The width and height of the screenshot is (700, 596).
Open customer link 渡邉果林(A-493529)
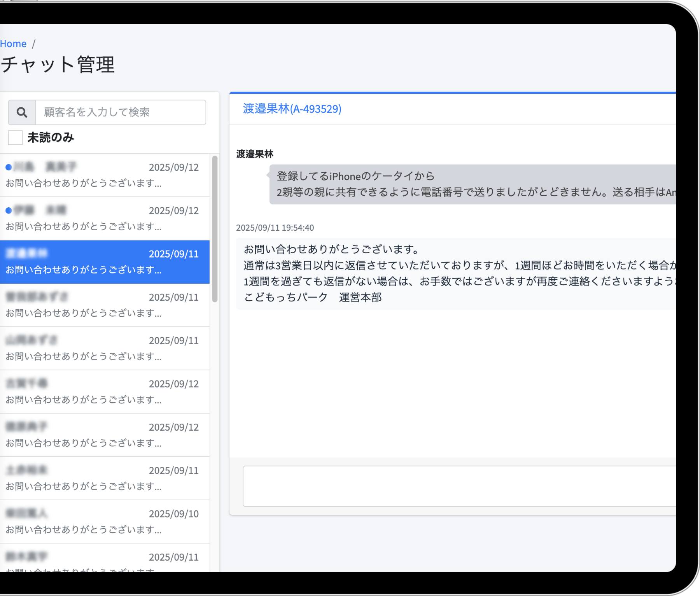coord(292,109)
